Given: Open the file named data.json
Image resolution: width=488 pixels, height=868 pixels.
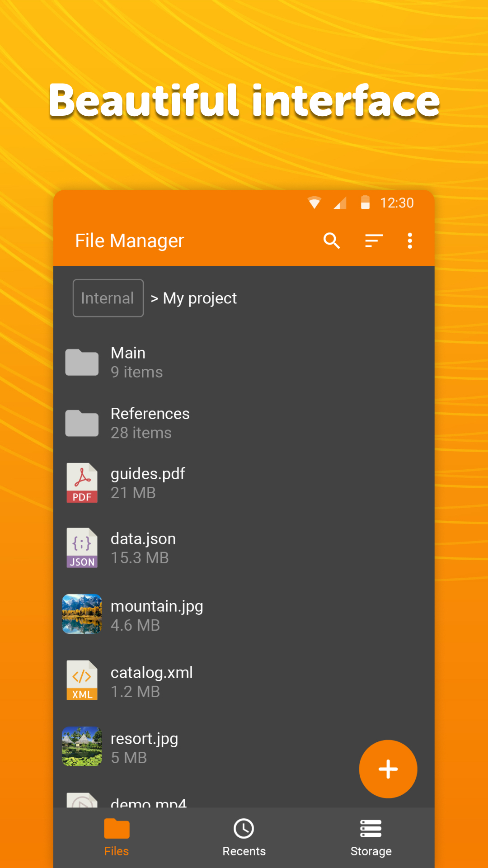Looking at the screenshot, I should [143, 539].
